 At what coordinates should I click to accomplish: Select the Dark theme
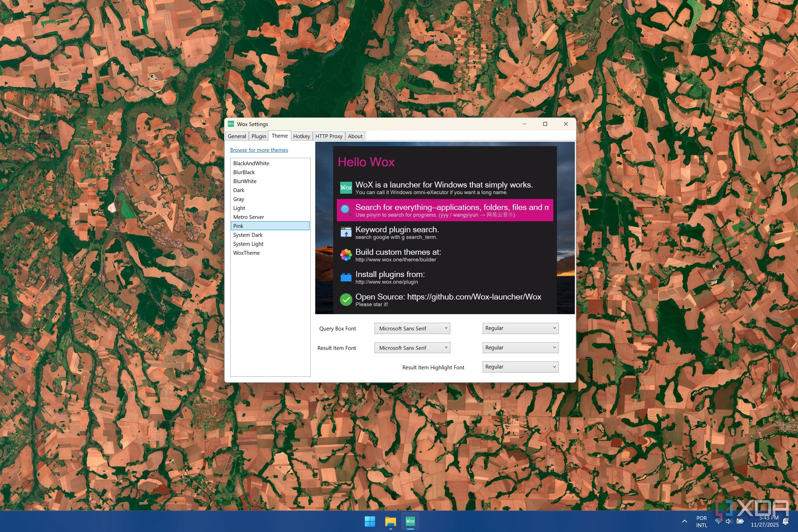pyautogui.click(x=270, y=190)
